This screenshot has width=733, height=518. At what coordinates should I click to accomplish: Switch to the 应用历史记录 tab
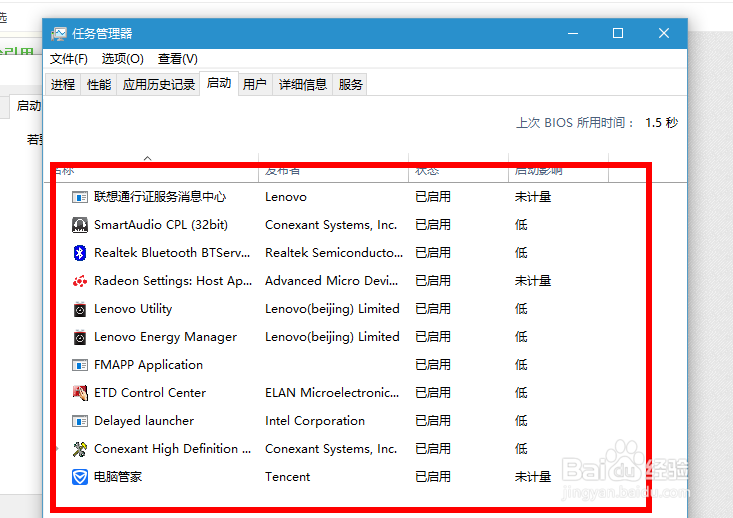(x=158, y=85)
